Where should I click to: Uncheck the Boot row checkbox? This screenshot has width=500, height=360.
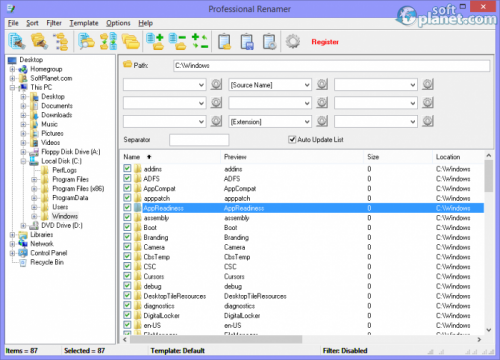(x=127, y=227)
